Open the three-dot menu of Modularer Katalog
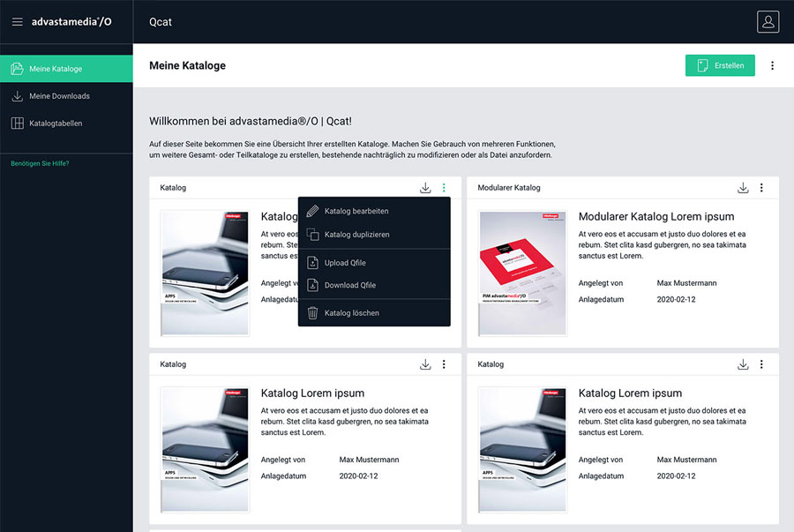794x532 pixels. pos(761,188)
